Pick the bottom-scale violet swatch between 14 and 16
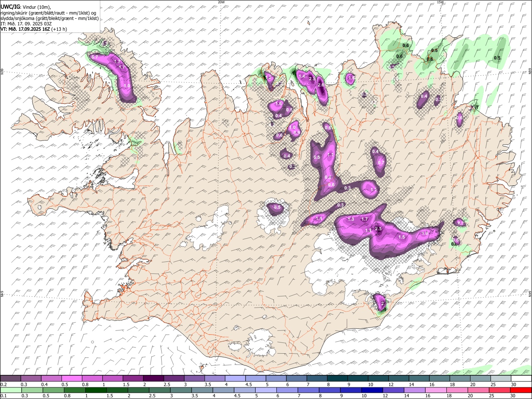The height and width of the screenshot is (399, 532). 414,390
